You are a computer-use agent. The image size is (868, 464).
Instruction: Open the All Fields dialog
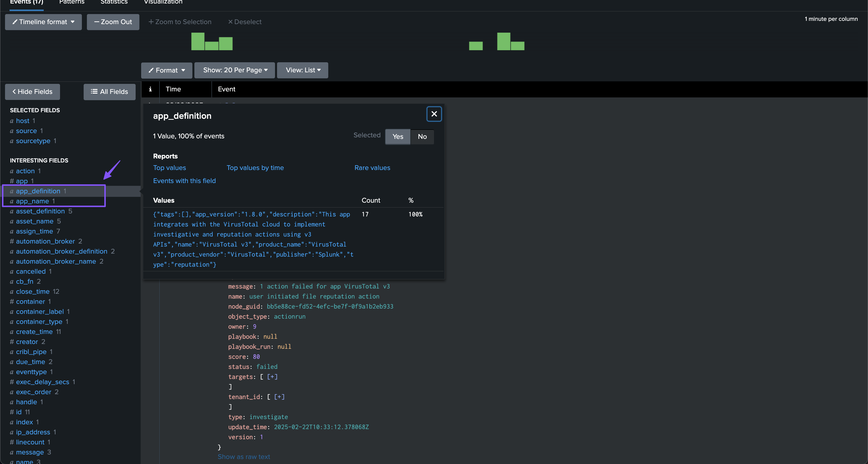tap(110, 92)
